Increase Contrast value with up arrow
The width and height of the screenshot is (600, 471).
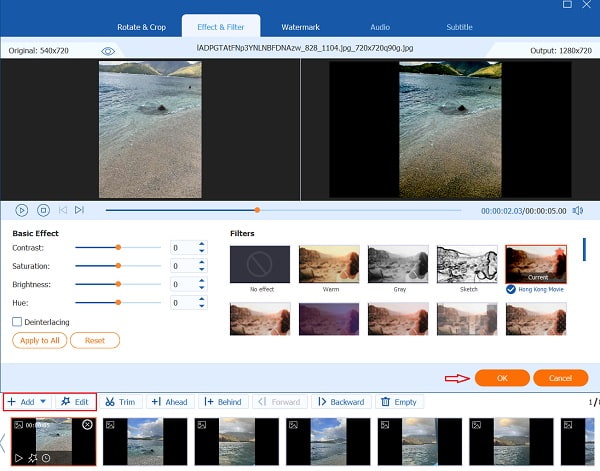click(x=202, y=244)
